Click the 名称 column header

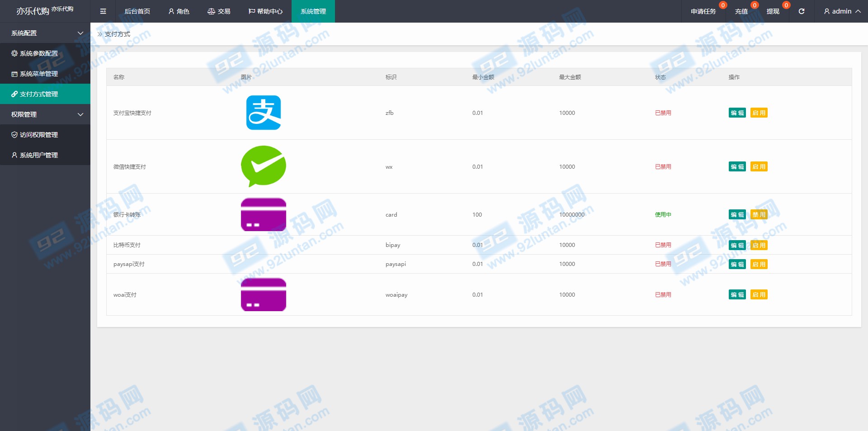(119, 77)
